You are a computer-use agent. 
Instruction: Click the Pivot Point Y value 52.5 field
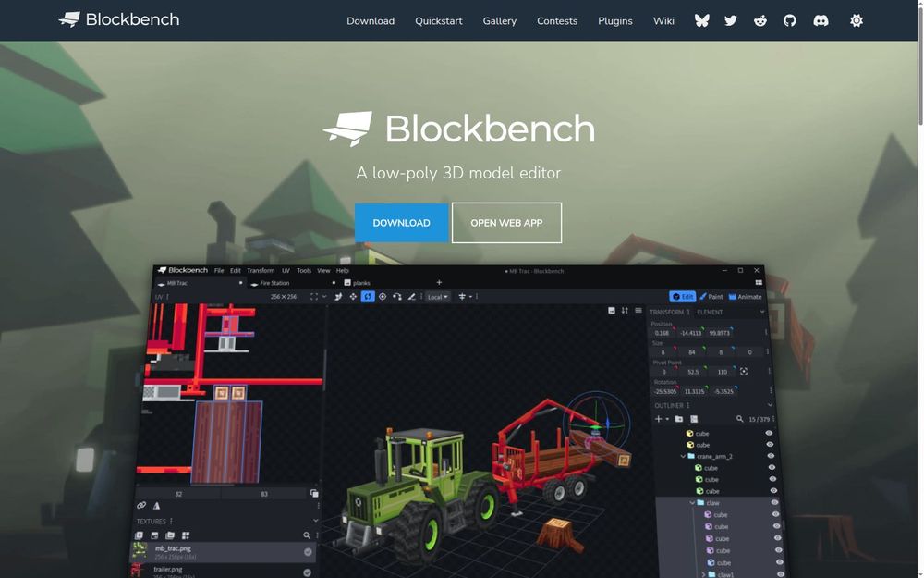[x=693, y=372]
